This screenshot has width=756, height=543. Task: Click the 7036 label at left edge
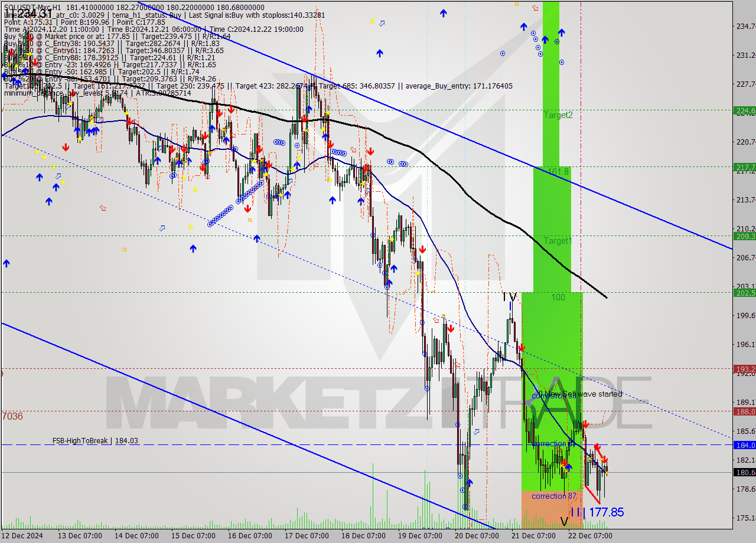click(x=12, y=416)
